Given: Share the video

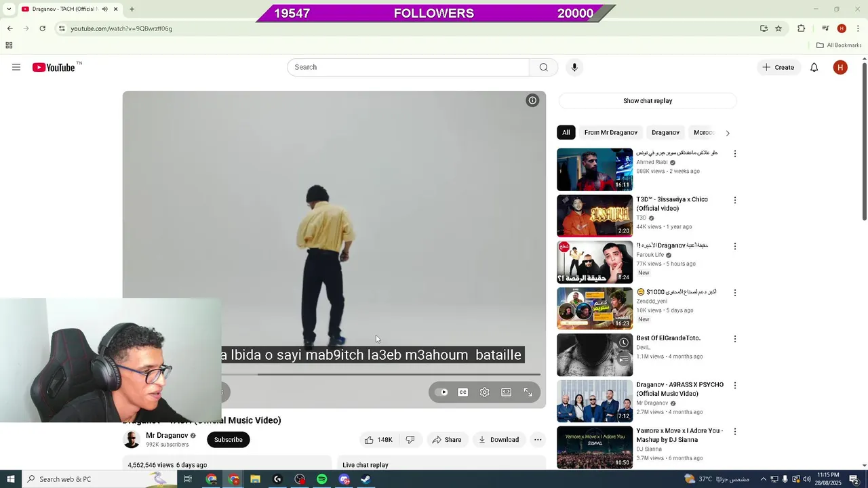Looking at the screenshot, I should [447, 440].
